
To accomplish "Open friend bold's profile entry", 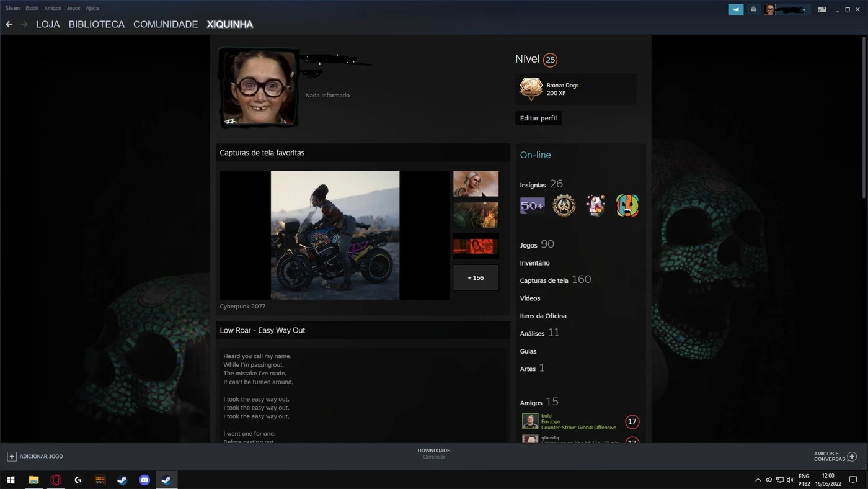I will pos(580,421).
